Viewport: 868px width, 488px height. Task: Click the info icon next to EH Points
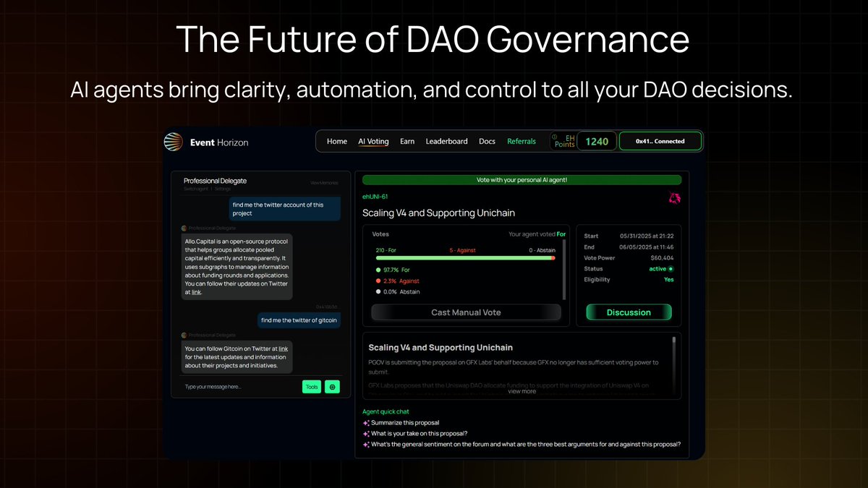[x=555, y=136]
